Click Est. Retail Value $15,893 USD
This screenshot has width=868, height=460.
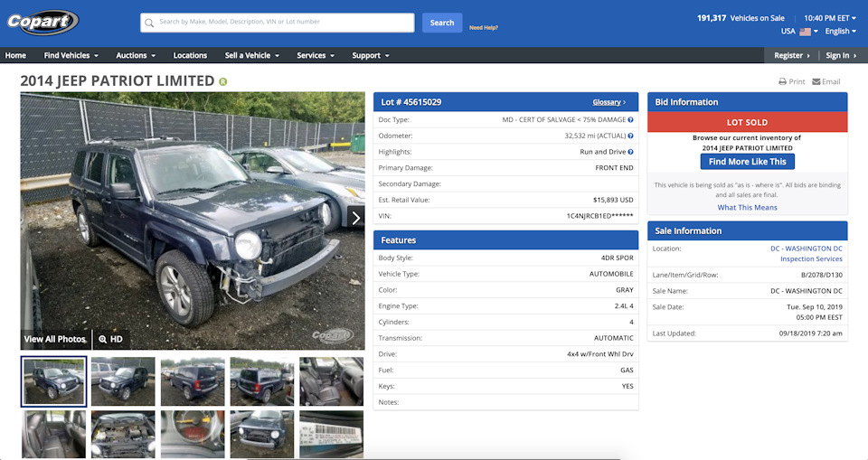tap(613, 200)
